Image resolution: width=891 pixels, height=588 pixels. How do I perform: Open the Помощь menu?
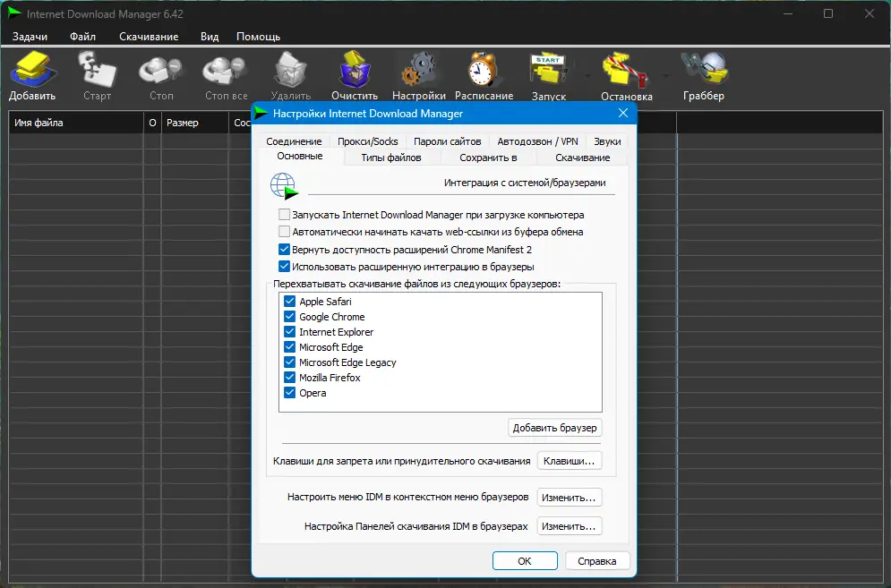coord(259,37)
